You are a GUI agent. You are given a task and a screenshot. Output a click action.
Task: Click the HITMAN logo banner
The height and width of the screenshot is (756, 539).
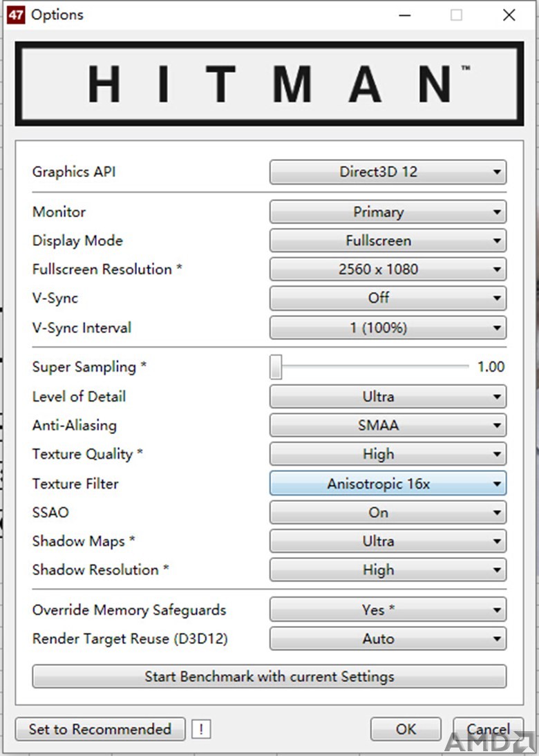click(269, 84)
